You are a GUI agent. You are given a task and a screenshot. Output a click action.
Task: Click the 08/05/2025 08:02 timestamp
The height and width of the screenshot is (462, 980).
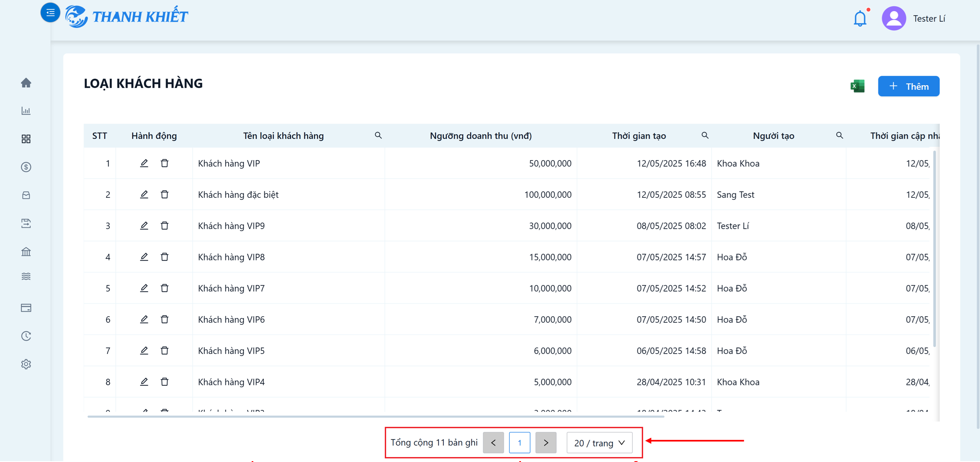(x=671, y=226)
